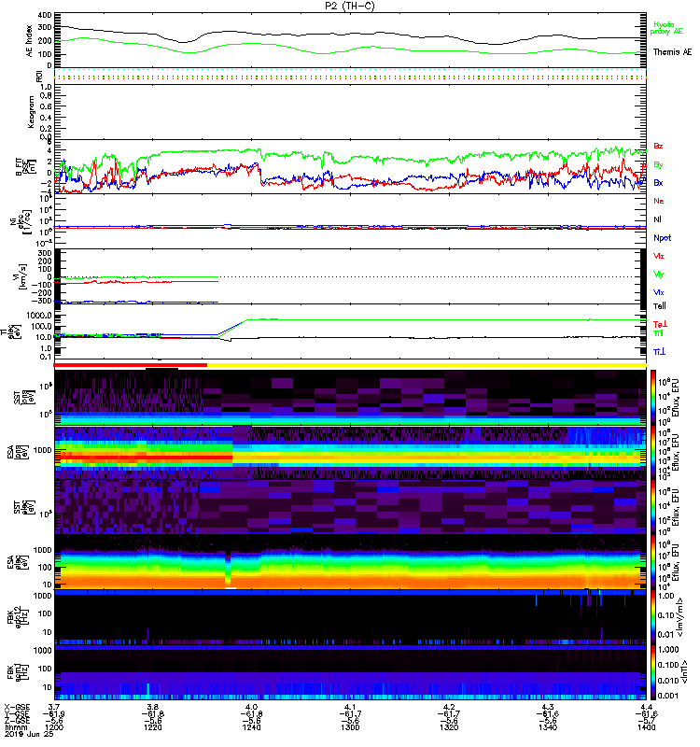Select the green Kyoto proxy AE legend label
The height and width of the screenshot is (747, 700).
[x=666, y=28]
